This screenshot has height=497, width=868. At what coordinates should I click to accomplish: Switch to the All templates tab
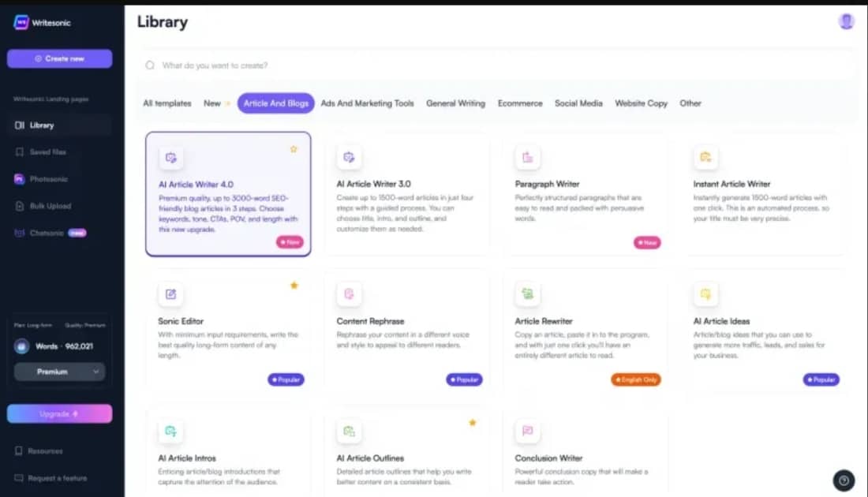167,103
